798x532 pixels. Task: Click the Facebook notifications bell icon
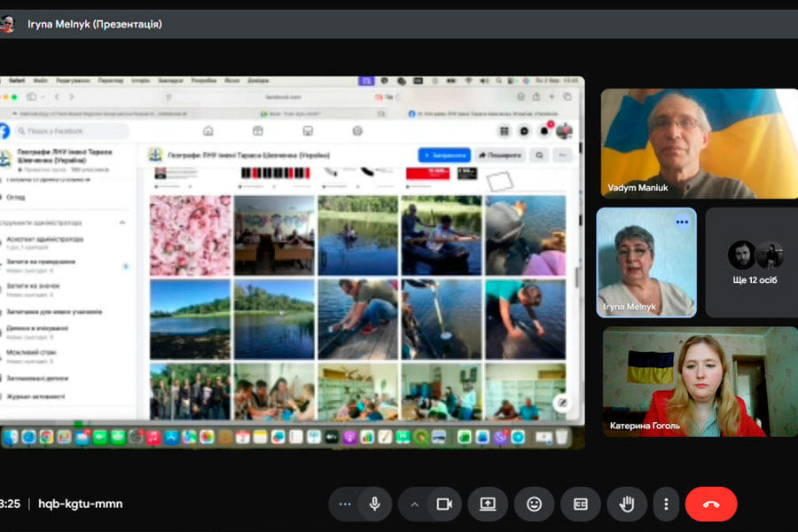[x=544, y=131]
